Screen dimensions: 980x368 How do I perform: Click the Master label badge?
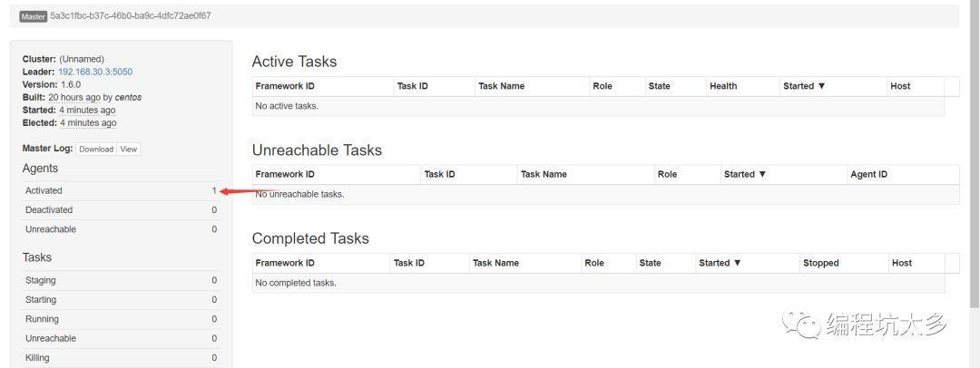[x=34, y=16]
